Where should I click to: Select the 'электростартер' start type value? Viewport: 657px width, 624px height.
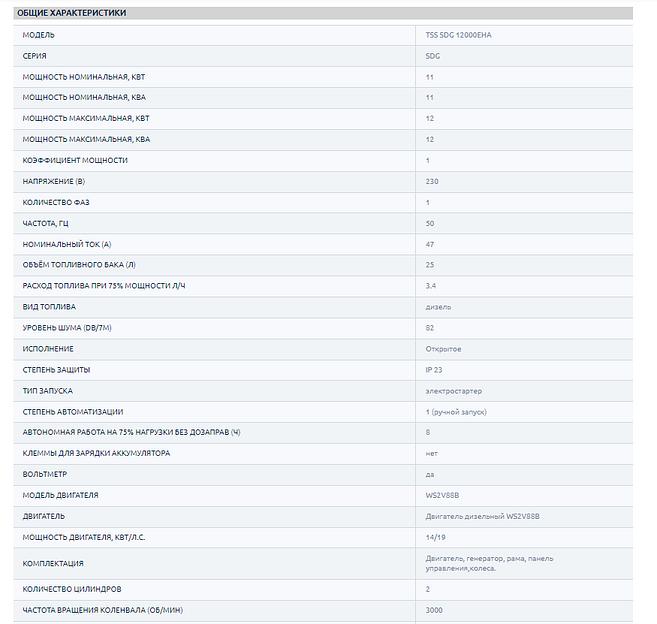453,390
